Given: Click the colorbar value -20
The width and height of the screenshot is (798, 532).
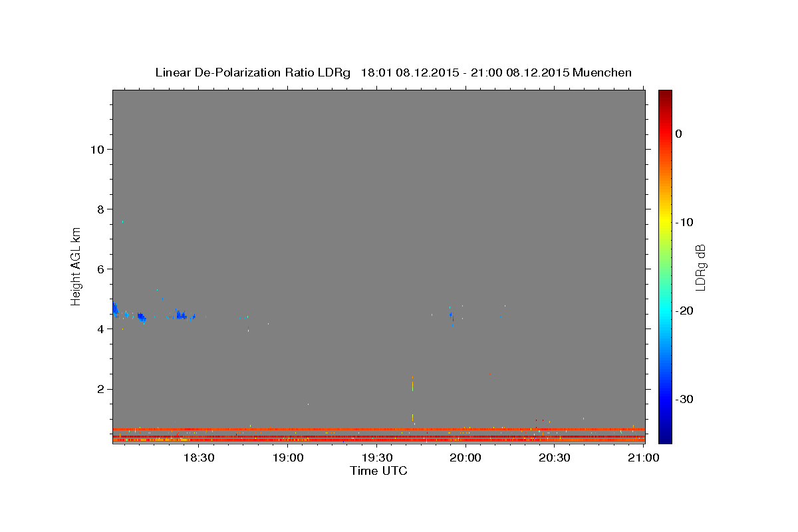Looking at the screenshot, I should click(x=685, y=311).
